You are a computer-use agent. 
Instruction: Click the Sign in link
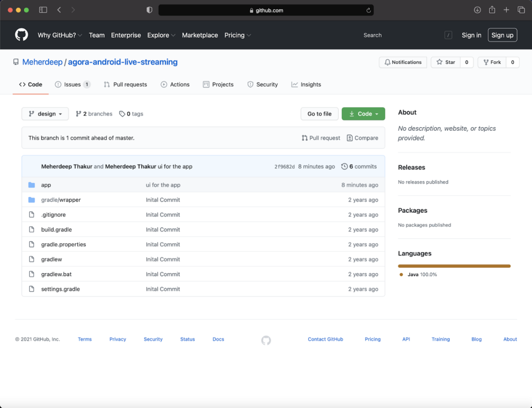[471, 35]
